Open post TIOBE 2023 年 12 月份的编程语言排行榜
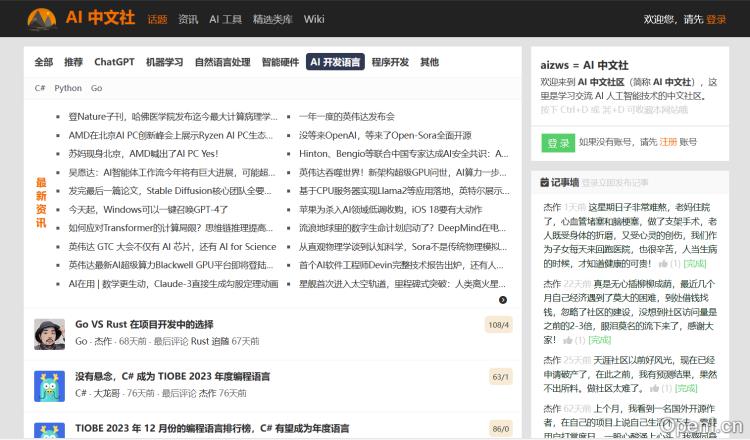Viewport: 750px width, 440px height. coord(212,428)
